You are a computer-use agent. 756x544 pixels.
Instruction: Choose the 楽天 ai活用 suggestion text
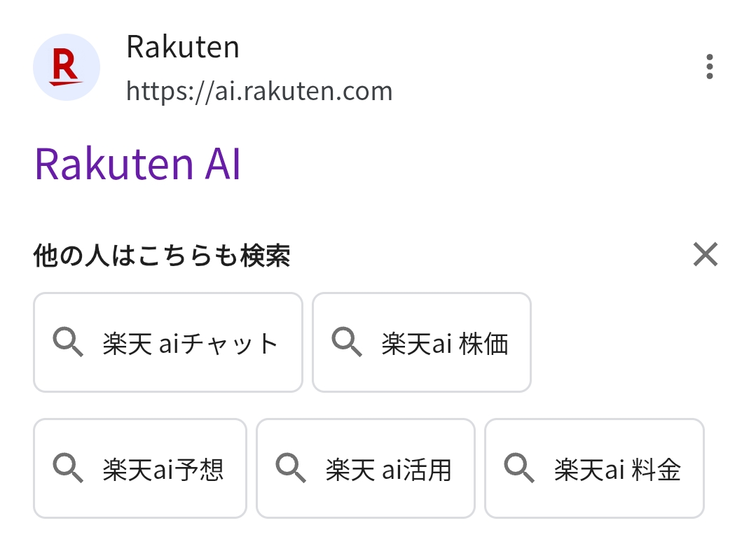389,469
